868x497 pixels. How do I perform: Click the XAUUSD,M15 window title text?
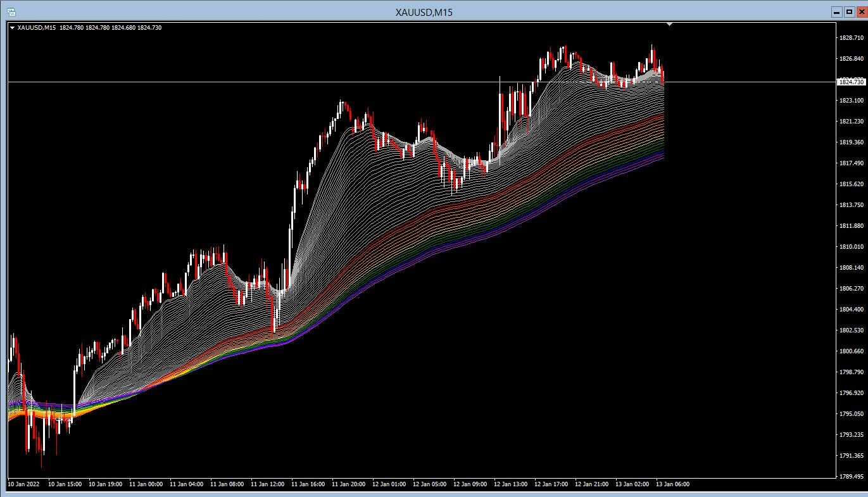pos(424,12)
